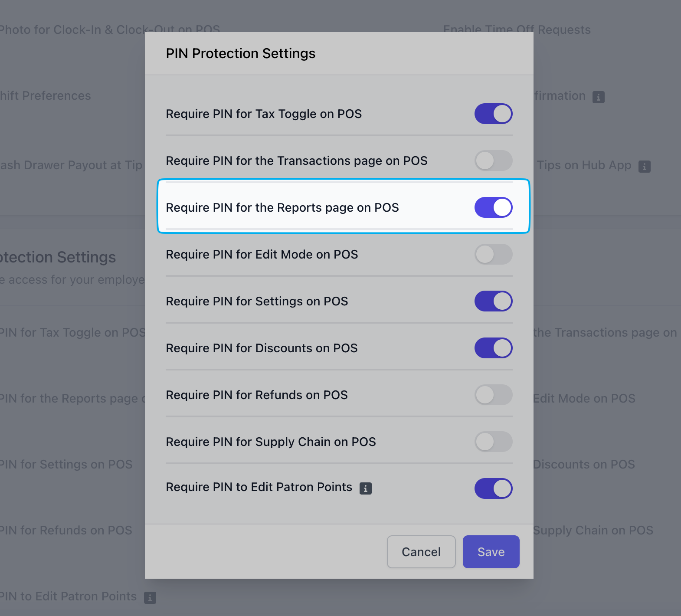
Task: Enable PIN for Edit Mode on POS
Action: [493, 254]
